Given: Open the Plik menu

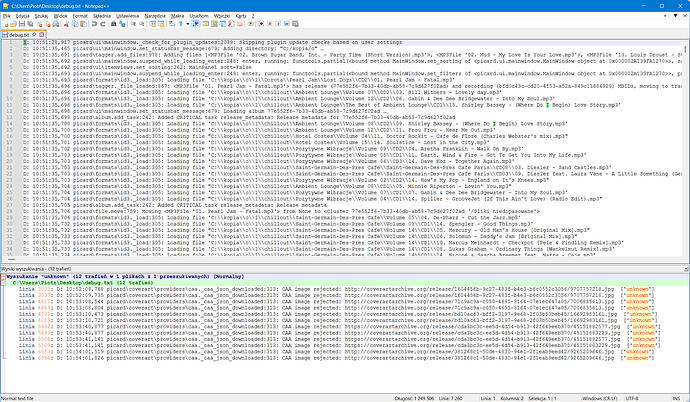Looking at the screenshot, I should (7, 16).
